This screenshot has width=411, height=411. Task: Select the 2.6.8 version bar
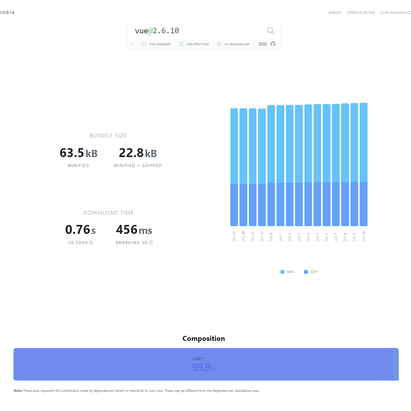[345, 165]
